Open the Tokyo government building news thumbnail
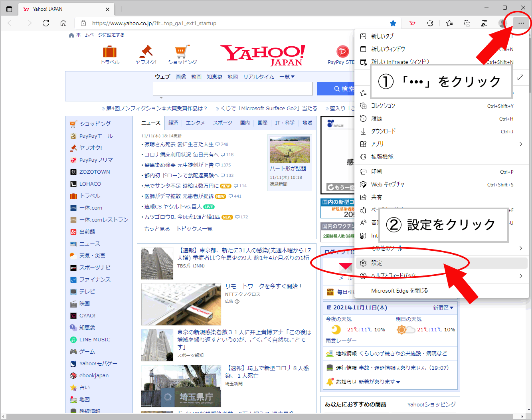Screen dimensions: 532x420 point(157,263)
